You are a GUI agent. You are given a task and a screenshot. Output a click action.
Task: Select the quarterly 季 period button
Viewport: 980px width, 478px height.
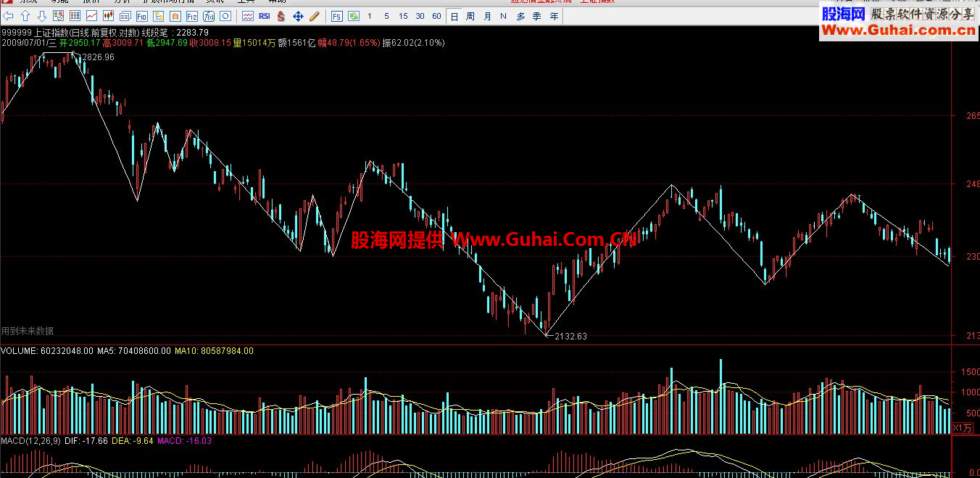tap(537, 16)
